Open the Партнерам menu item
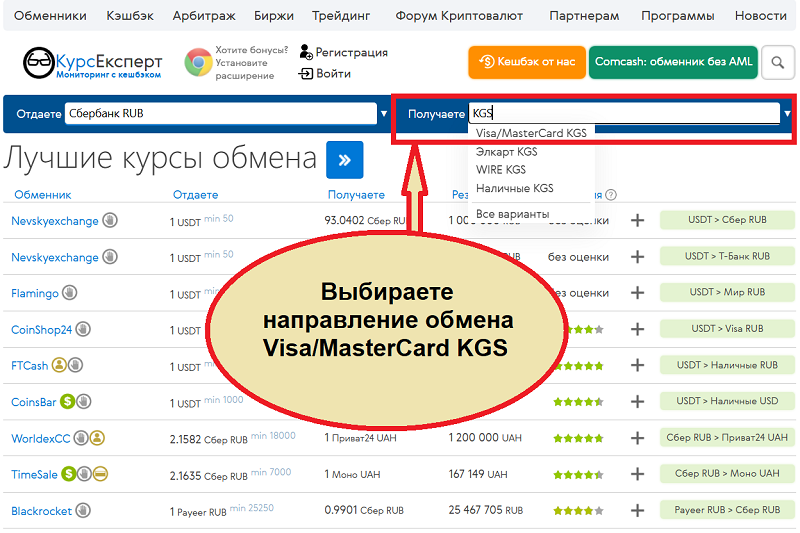 584,16
